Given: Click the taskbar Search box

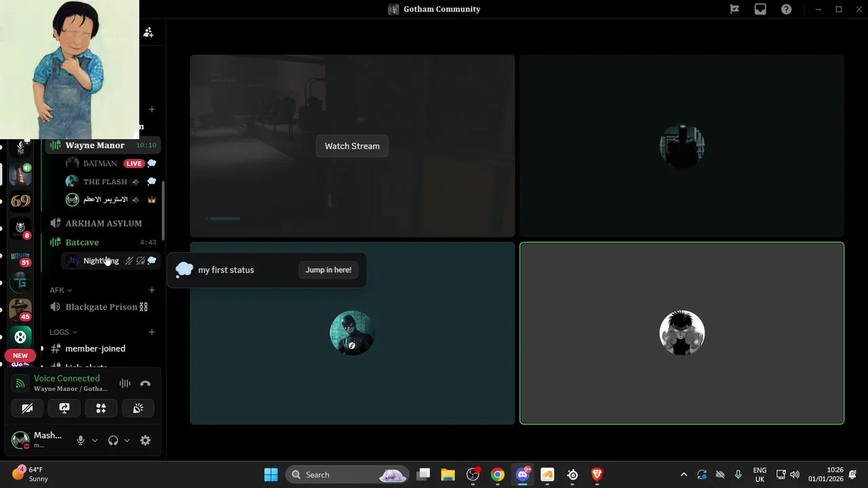Looking at the screenshot, I should (347, 474).
